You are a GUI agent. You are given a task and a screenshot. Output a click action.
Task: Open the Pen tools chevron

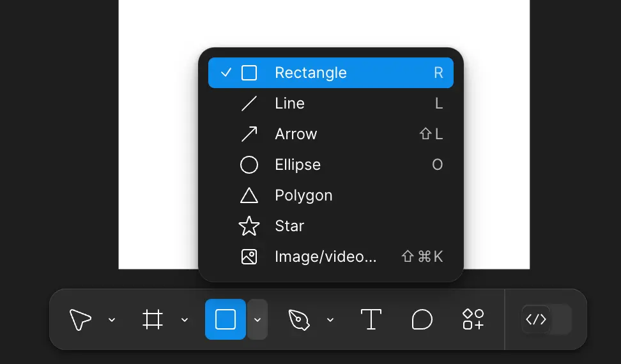click(x=330, y=319)
